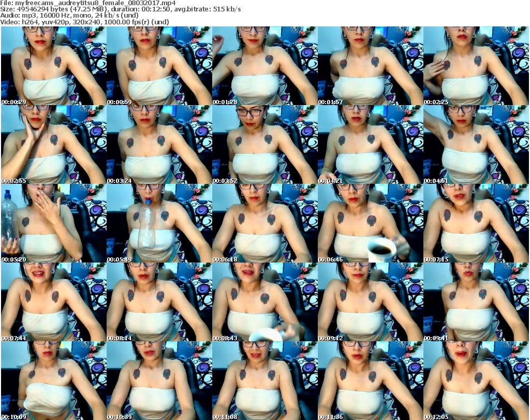Select the thumbnail stamped 00:10:09
Screen dimensions: 530x420
[54, 381]
